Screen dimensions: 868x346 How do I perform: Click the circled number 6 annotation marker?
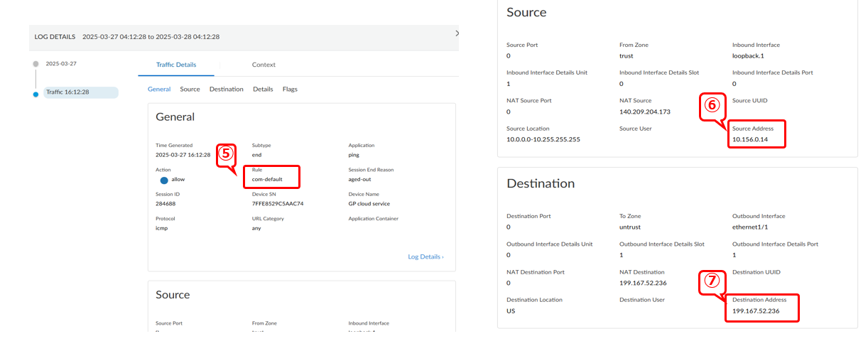(x=712, y=107)
